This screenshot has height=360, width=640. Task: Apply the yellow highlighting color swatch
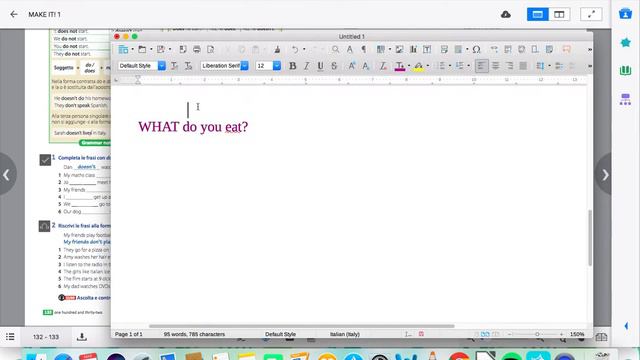pos(418,66)
